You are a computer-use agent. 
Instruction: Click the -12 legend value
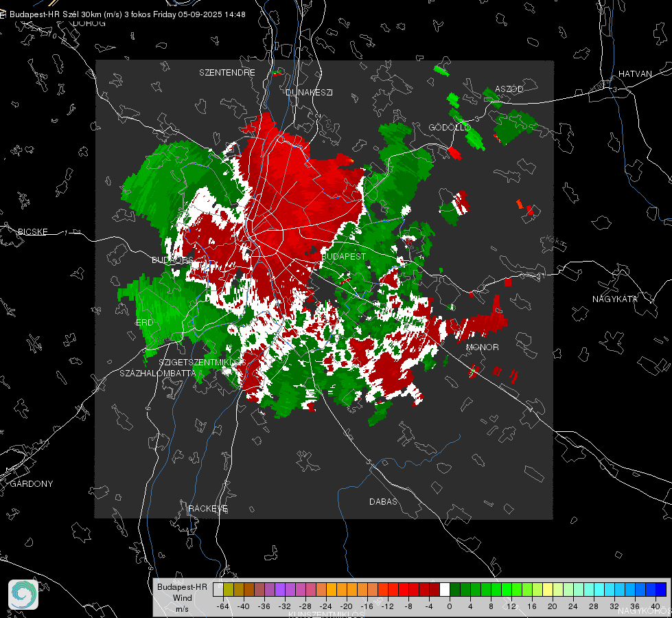(387, 606)
